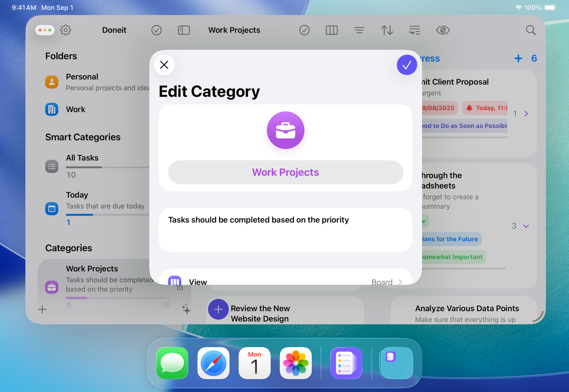Screen dimensions: 569x392
Task: Open Safari from the dock
Action: point(213,363)
